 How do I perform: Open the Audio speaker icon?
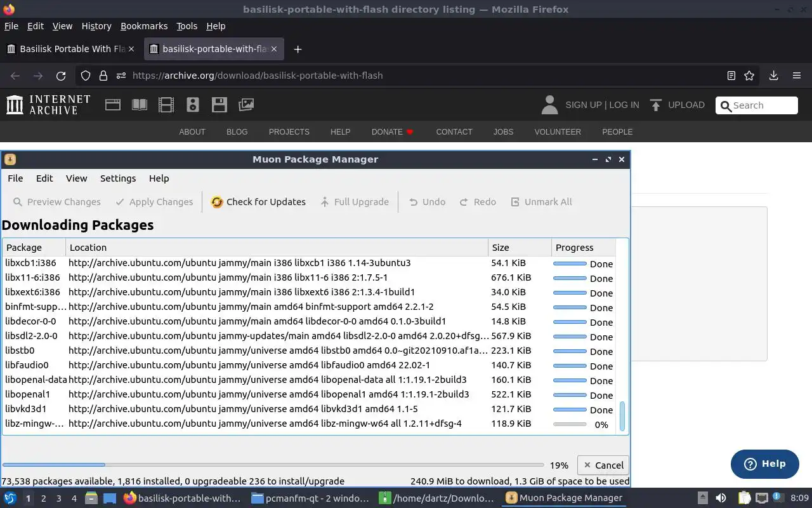[193, 105]
